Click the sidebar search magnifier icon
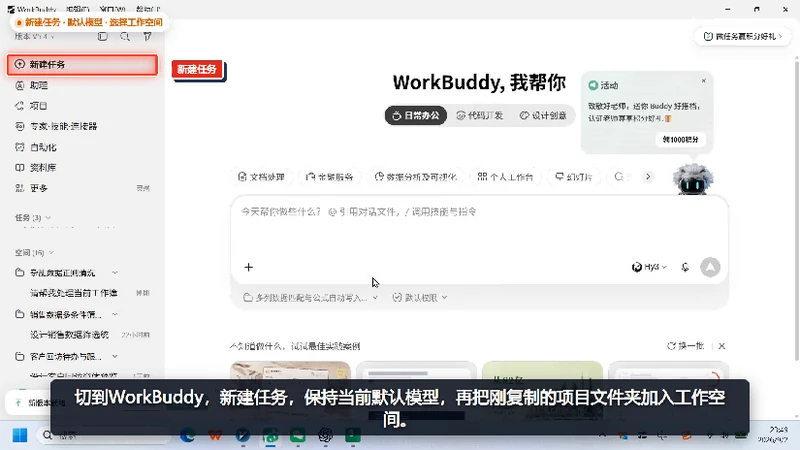800x450 pixels. (x=125, y=36)
